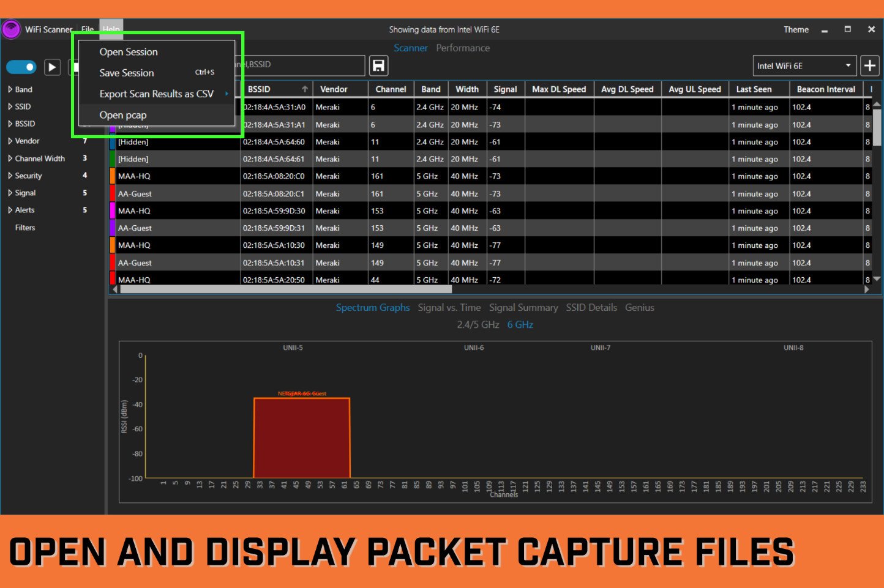Click the Theme button
Image resolution: width=884 pixels, height=588 pixels.
pyautogui.click(x=796, y=29)
